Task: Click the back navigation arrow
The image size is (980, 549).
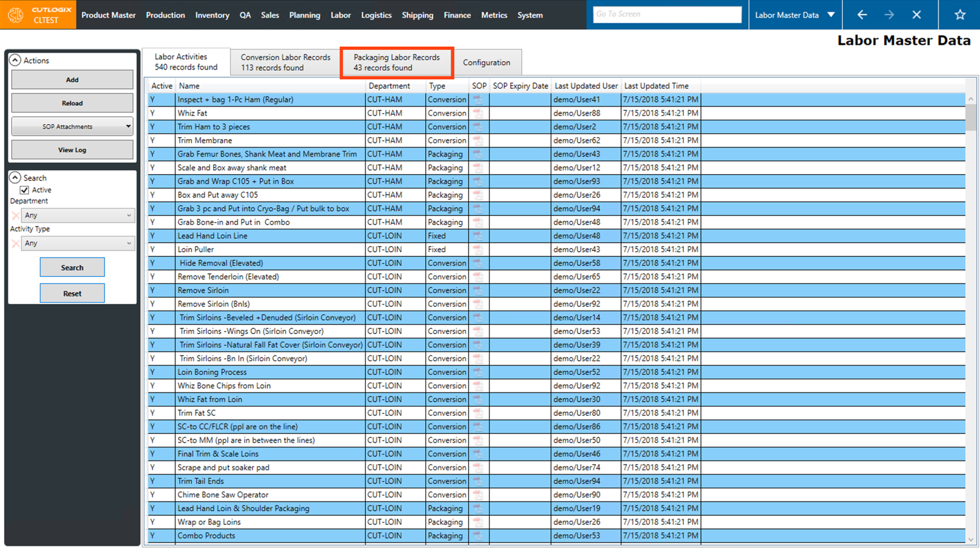Action: 862,14
